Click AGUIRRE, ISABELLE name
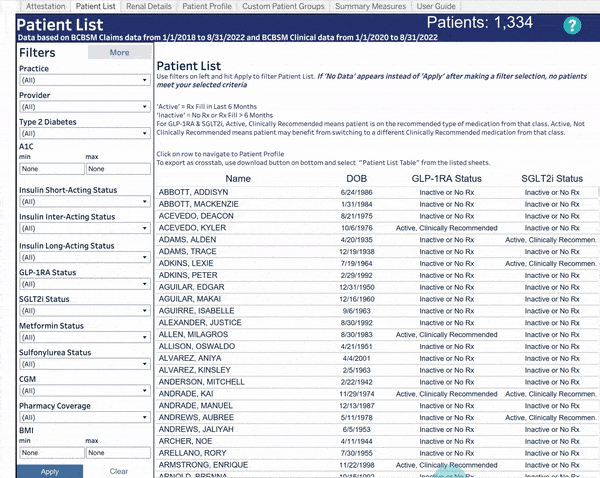 tap(196, 311)
